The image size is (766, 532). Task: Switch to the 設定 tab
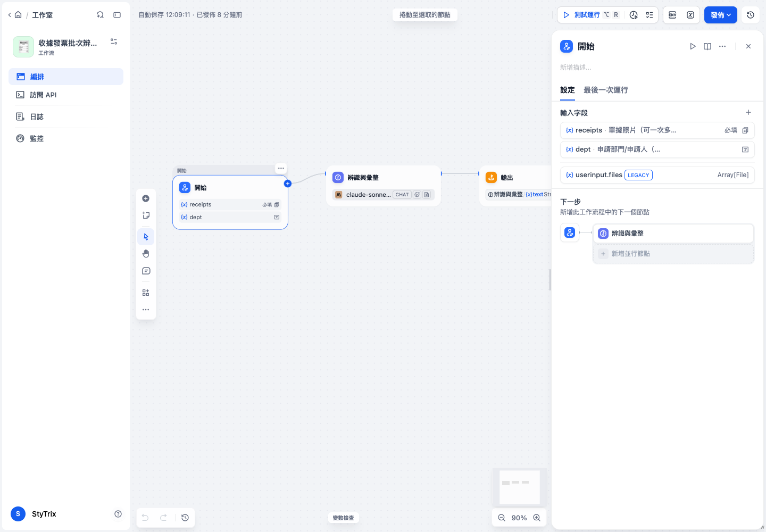(568, 90)
